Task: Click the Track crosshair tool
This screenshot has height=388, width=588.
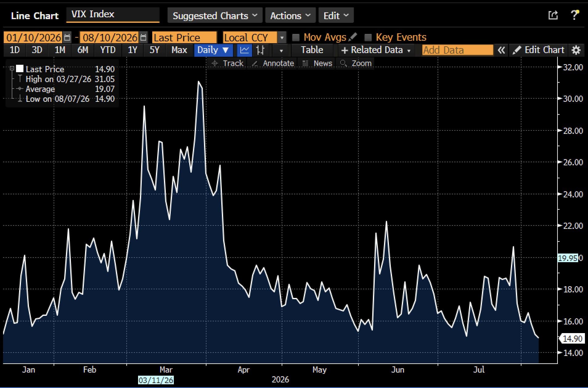Action: coord(227,63)
